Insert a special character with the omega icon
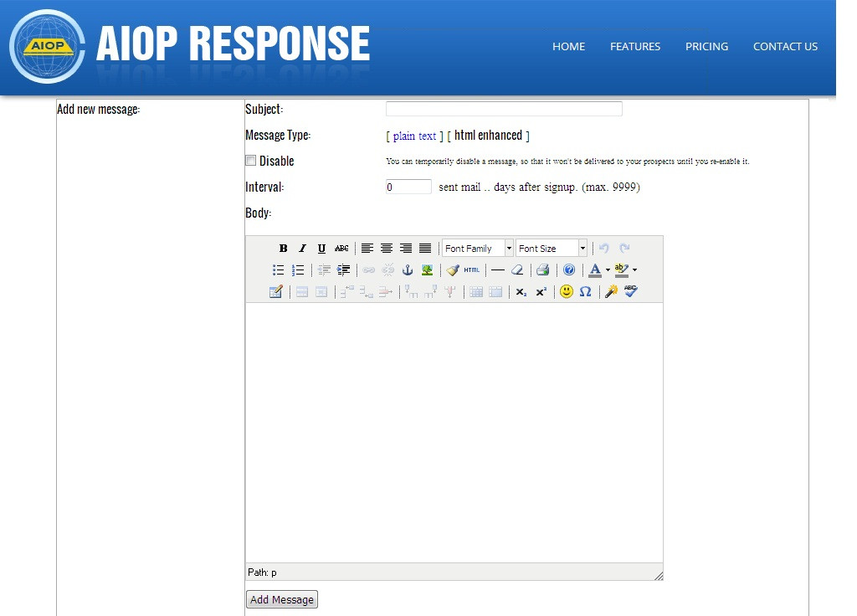The width and height of the screenshot is (857, 616). [585, 291]
